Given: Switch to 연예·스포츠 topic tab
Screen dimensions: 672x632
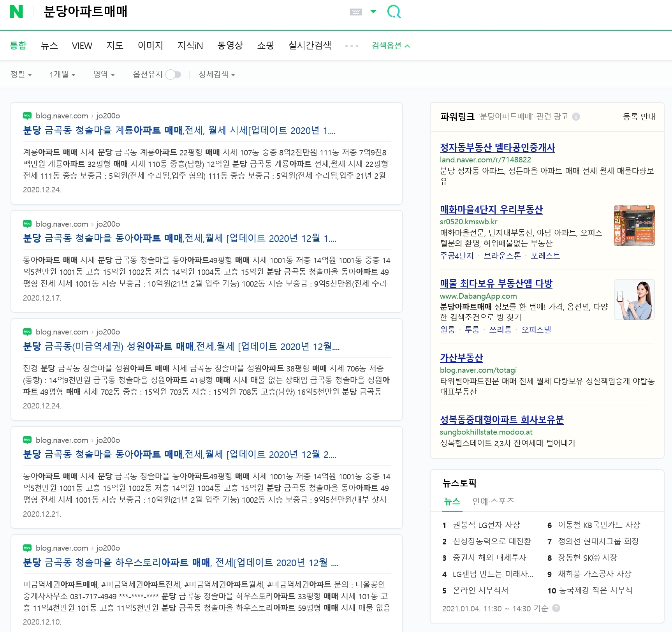Looking at the screenshot, I should (x=493, y=501).
